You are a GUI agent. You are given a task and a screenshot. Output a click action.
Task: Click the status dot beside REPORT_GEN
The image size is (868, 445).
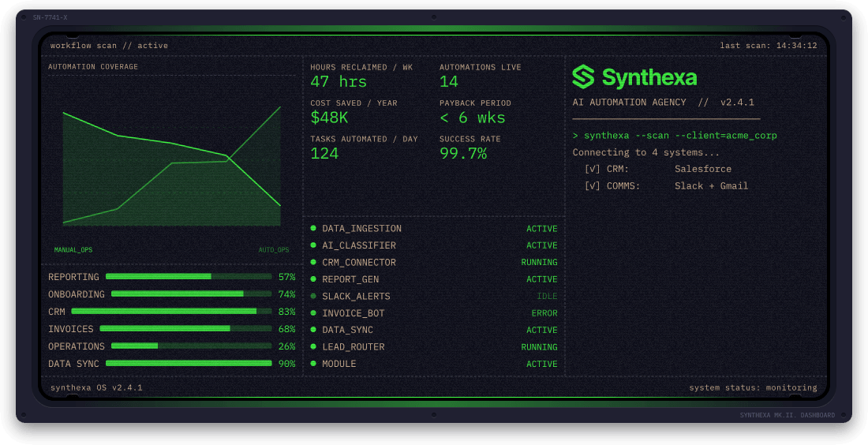(313, 279)
